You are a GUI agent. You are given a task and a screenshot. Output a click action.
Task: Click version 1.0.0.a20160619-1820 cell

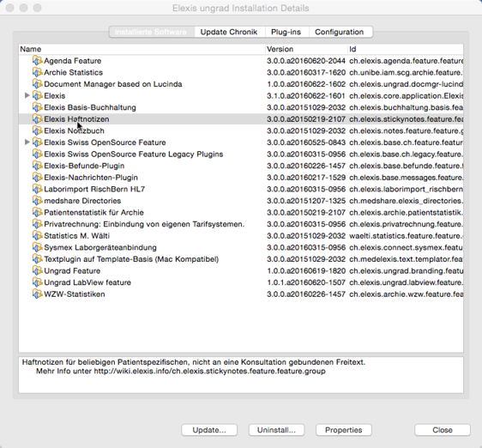(306, 271)
